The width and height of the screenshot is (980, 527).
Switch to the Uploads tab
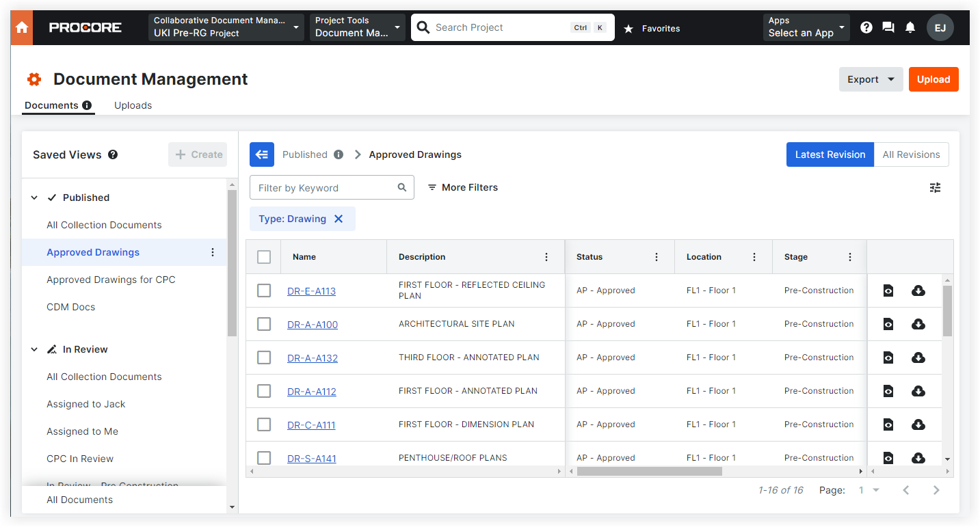coord(133,105)
